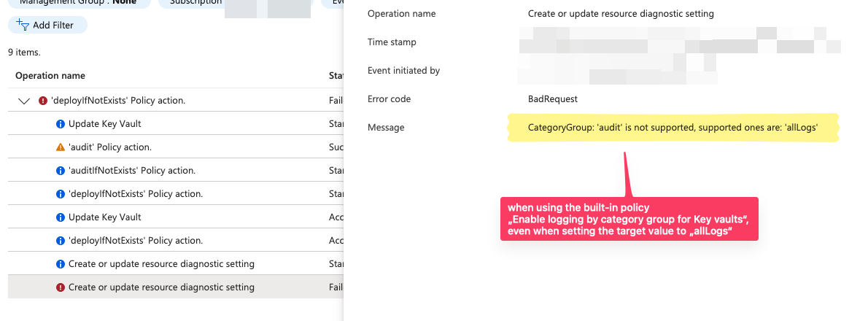
Task: Click red error icon of top deployIfNotExists action
Action: pyautogui.click(x=43, y=101)
